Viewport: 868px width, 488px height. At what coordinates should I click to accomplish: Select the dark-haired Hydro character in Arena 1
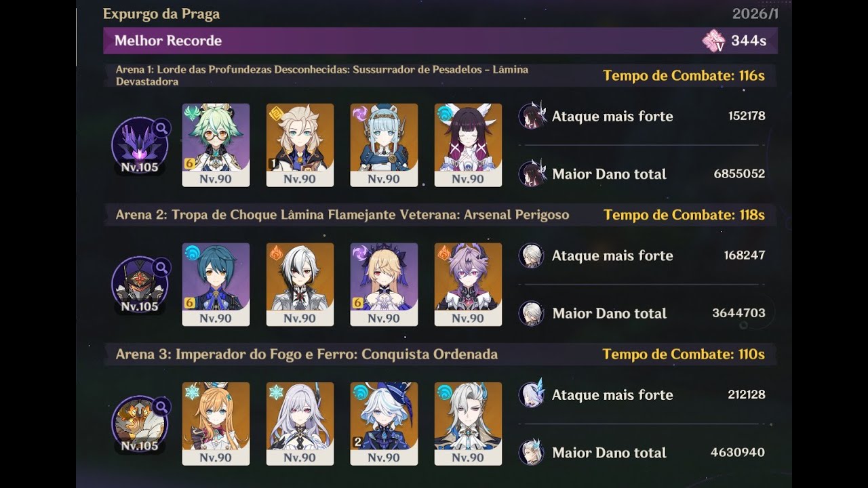[x=468, y=145]
